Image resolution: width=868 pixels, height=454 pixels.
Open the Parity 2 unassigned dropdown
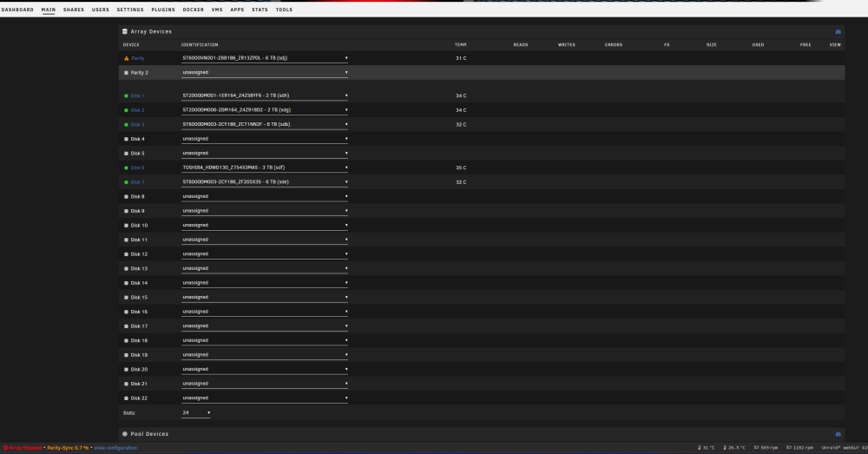[x=265, y=73]
